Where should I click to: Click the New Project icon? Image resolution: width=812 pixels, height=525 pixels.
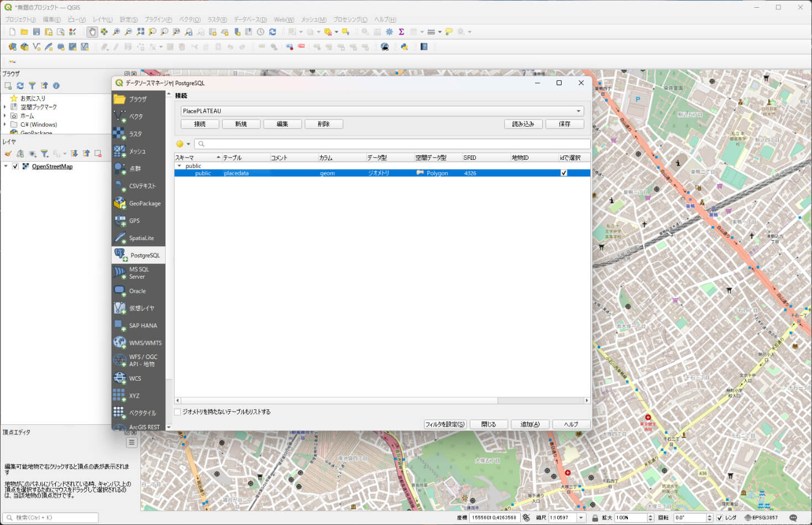(x=12, y=32)
